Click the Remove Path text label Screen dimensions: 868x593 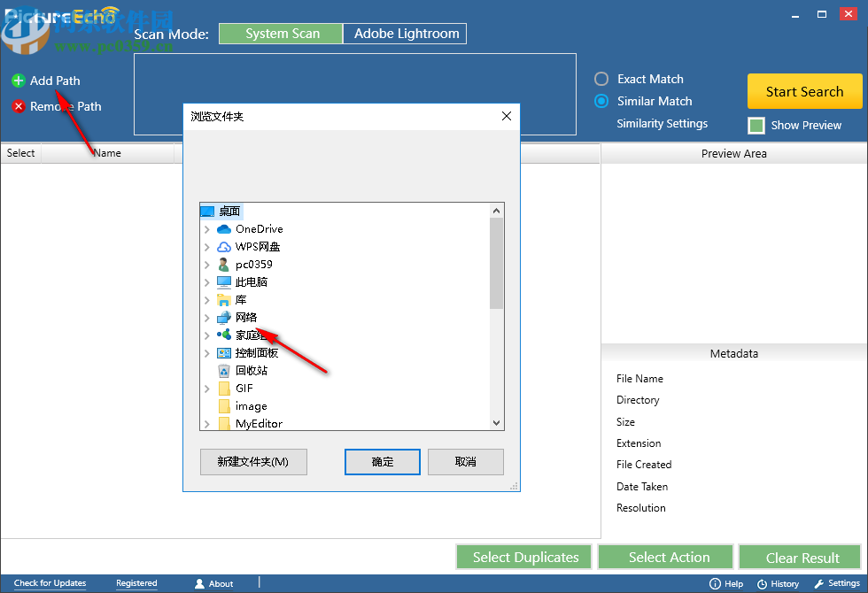point(66,106)
